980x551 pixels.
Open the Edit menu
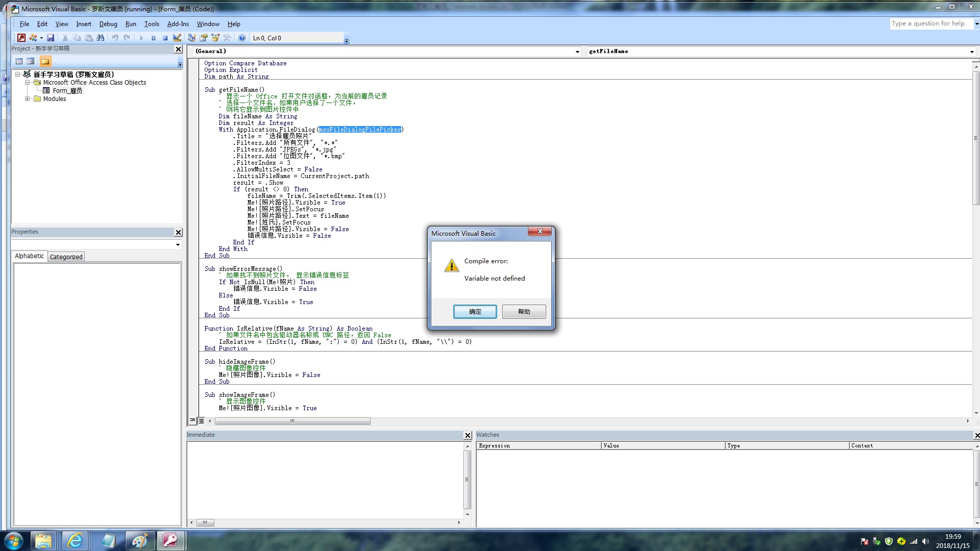(x=42, y=24)
